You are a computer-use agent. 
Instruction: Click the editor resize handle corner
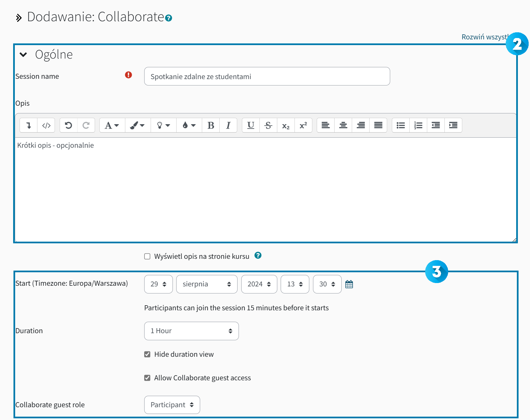(x=514, y=240)
